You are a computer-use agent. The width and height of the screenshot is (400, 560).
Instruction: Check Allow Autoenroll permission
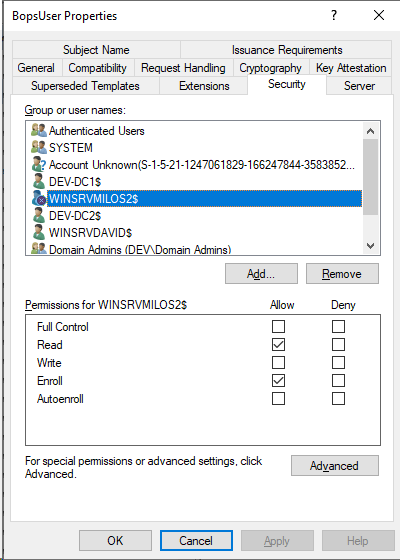278,399
